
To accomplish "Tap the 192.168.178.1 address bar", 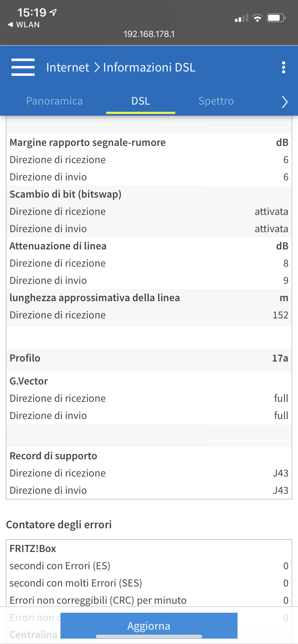I will click(x=149, y=34).
